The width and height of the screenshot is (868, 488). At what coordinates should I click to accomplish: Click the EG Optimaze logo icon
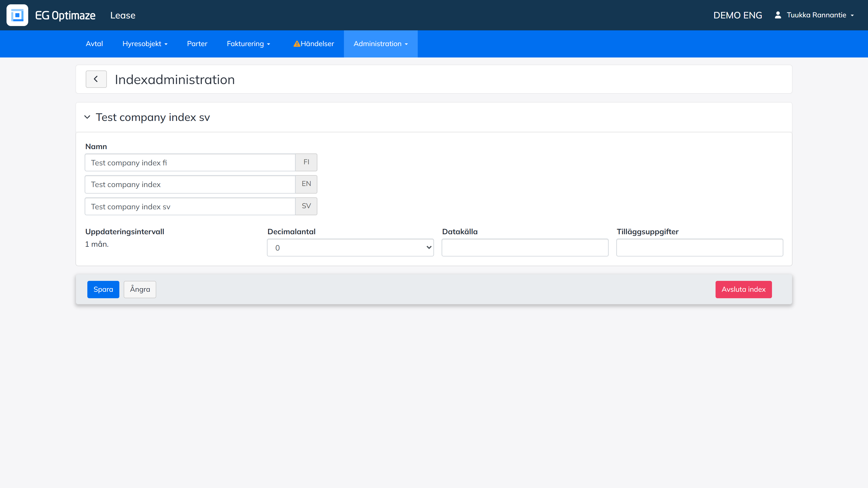click(x=17, y=15)
